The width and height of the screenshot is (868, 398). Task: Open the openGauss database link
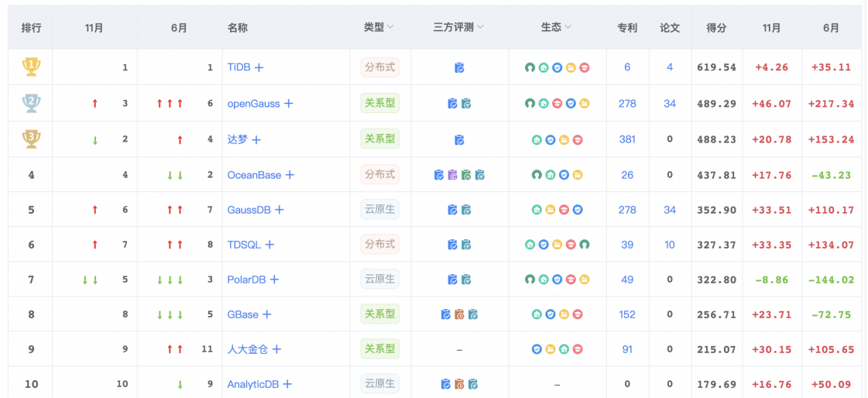(253, 103)
